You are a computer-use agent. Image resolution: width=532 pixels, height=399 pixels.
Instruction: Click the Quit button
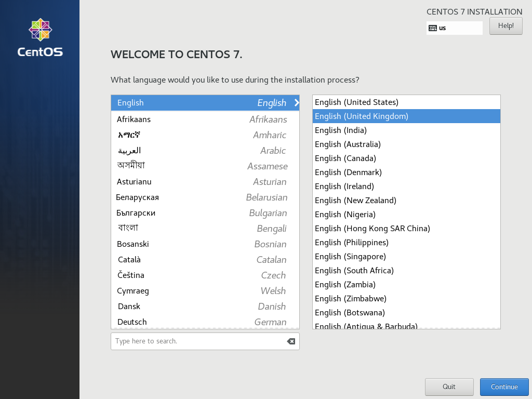449,387
